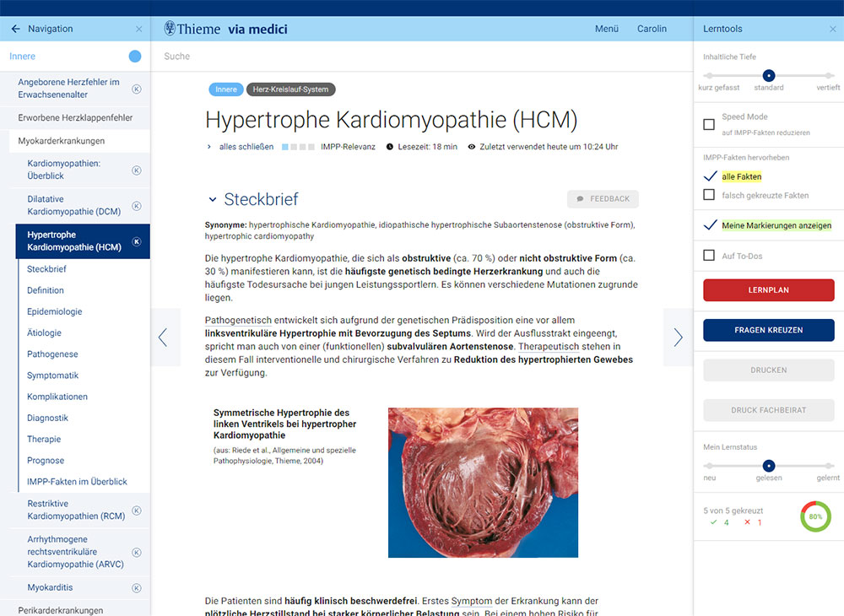Click the DRUCKEN button

[769, 370]
